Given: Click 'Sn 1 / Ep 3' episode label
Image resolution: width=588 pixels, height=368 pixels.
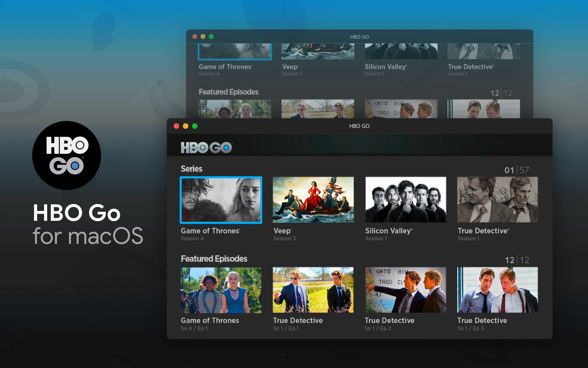Looking at the screenshot, I should [470, 328].
